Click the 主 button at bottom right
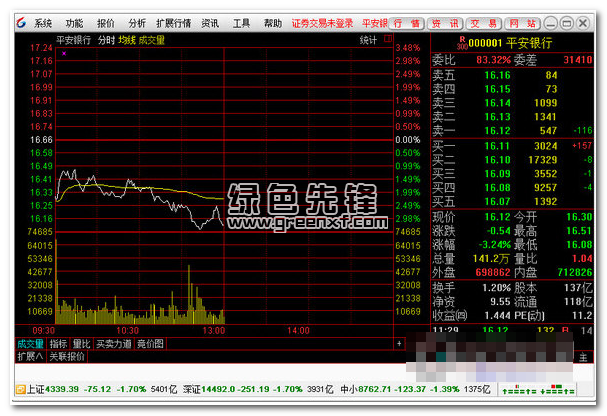 [583, 358]
